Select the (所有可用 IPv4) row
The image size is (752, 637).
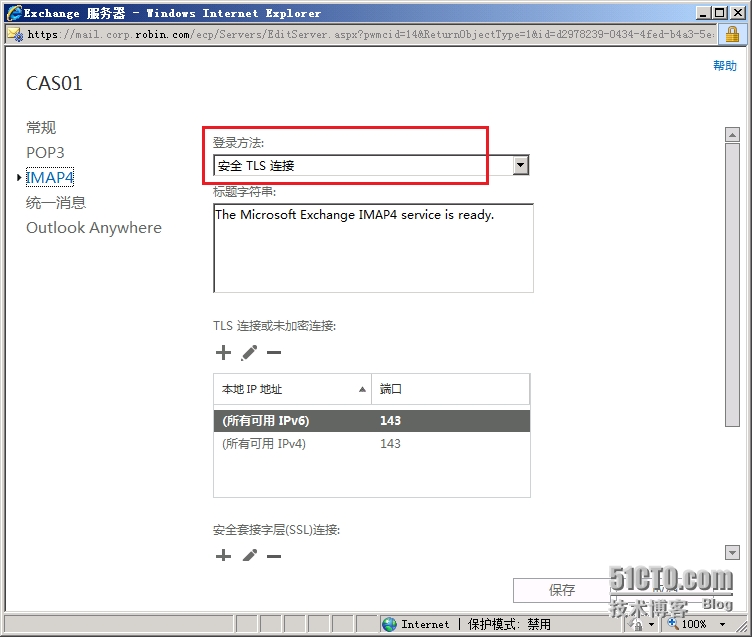[372, 444]
